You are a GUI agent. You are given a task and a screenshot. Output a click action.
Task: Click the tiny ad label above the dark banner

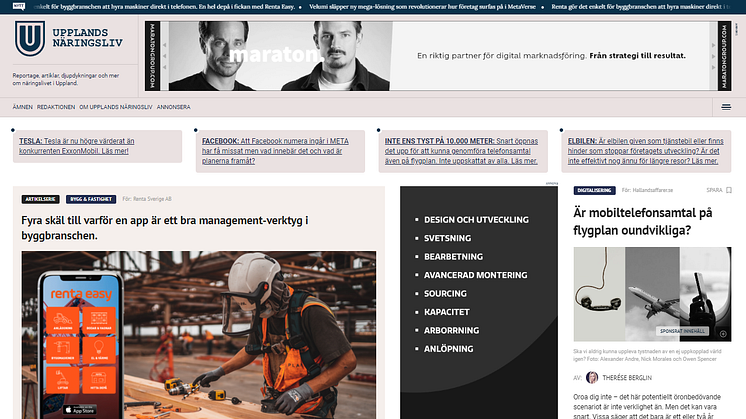point(552,185)
